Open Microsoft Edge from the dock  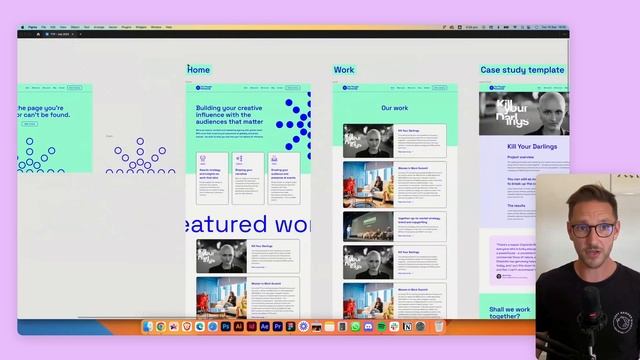coord(200,327)
